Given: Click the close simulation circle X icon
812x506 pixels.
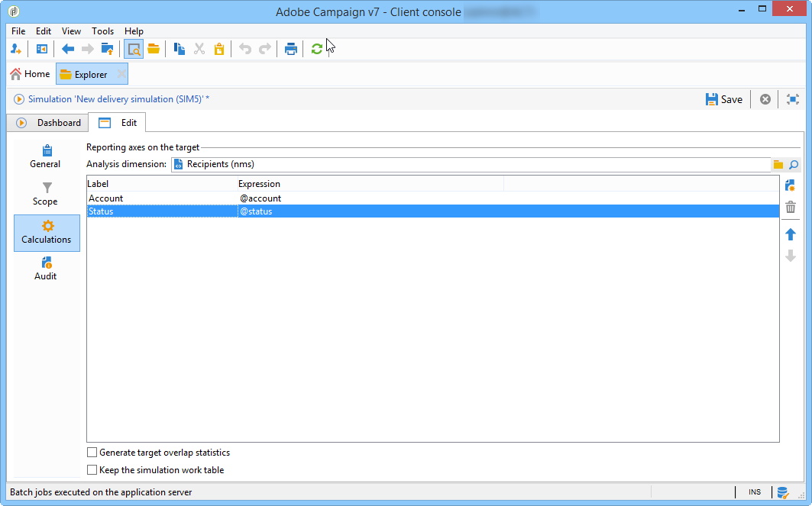Looking at the screenshot, I should point(765,99).
